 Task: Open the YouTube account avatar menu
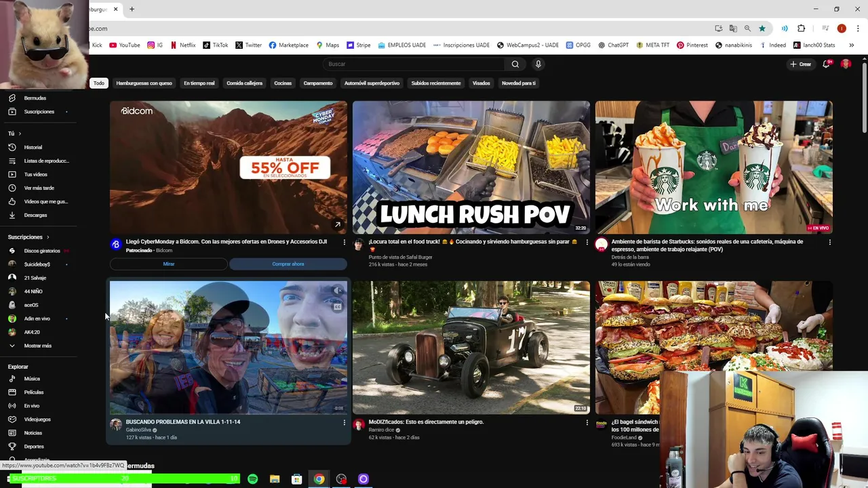coord(846,64)
